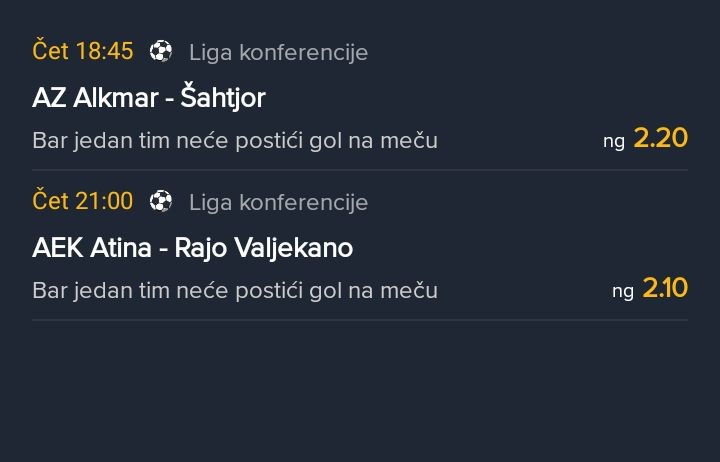Click the divider line below the AZ Alkmar bet

click(x=360, y=170)
